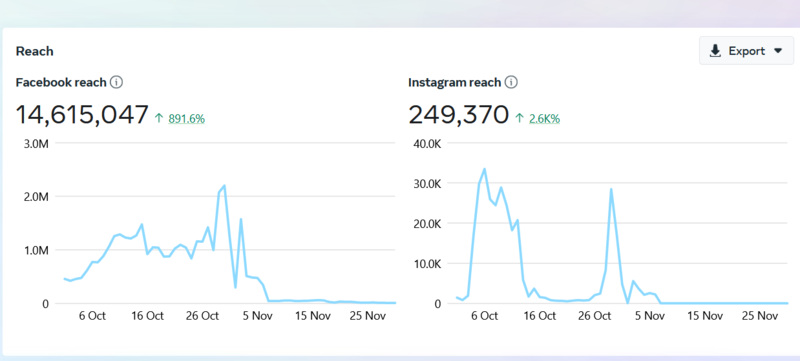The image size is (800, 361).
Task: Click the 249,370 Instagram reach total
Action: click(x=459, y=114)
